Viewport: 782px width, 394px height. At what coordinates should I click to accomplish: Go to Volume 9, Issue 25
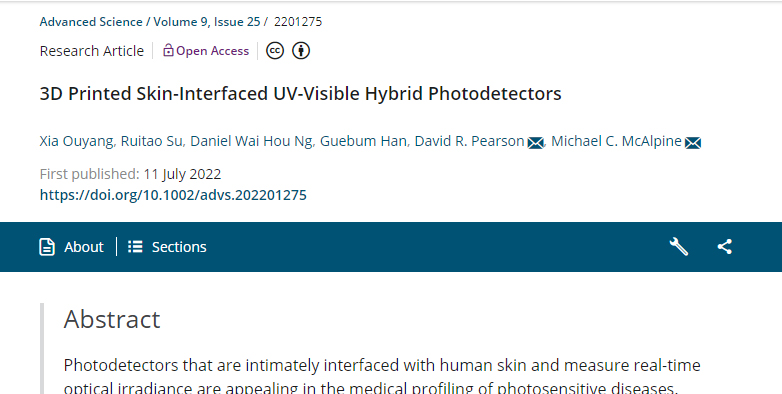pos(207,22)
